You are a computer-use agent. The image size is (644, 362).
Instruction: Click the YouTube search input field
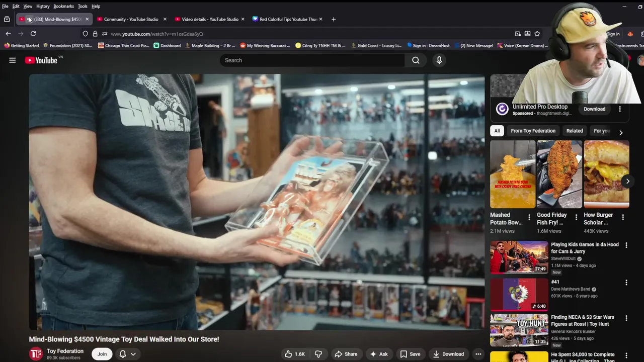click(x=312, y=60)
